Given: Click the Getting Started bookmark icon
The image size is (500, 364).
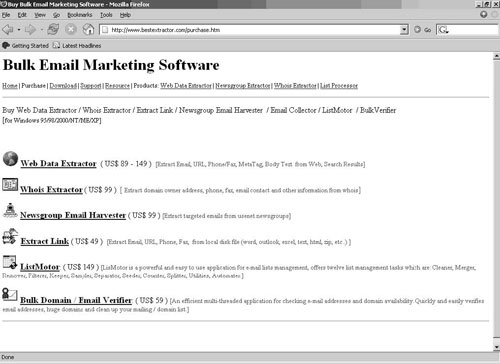Looking at the screenshot, I should pyautogui.click(x=6, y=45).
